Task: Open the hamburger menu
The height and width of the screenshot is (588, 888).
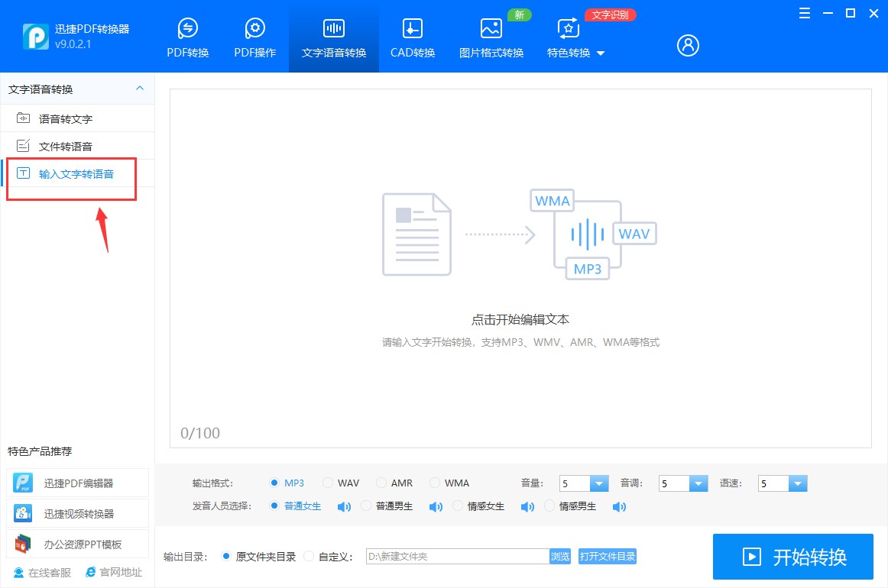Action: pos(804,13)
